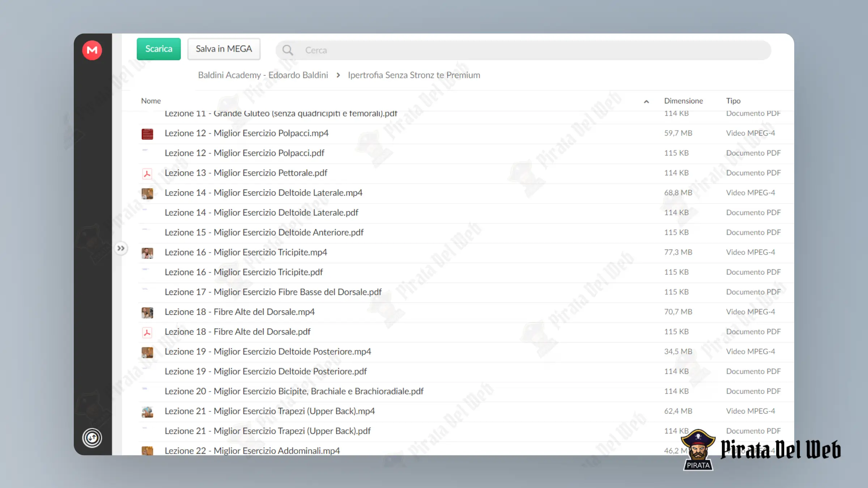Click thumbnail of Lezione 21 Trapezi.mp4
The height and width of the screenshot is (488, 868).
click(x=147, y=412)
